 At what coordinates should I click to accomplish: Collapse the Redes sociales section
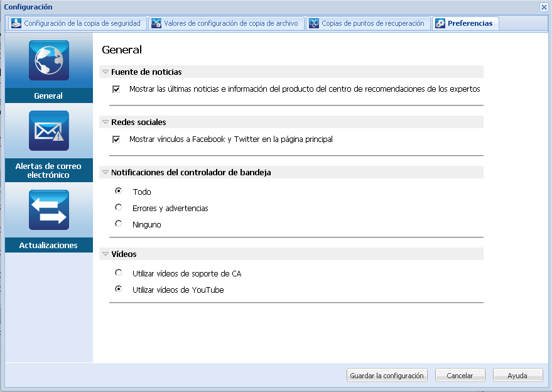click(104, 122)
